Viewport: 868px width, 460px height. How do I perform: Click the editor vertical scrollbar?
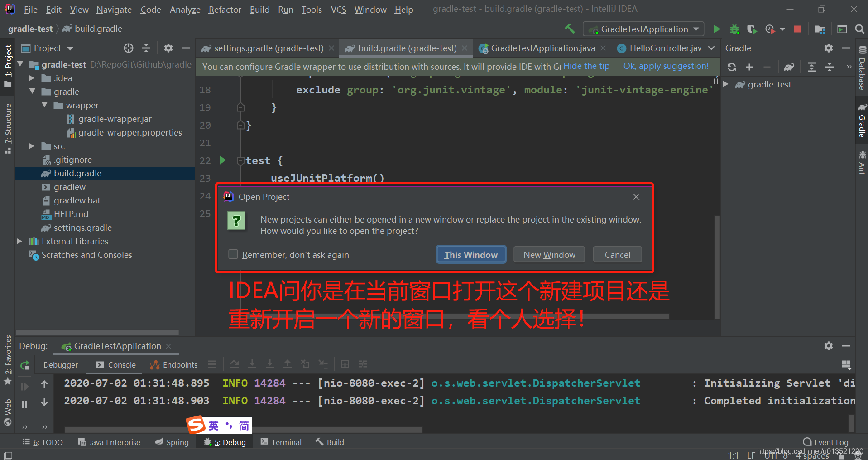point(717,267)
